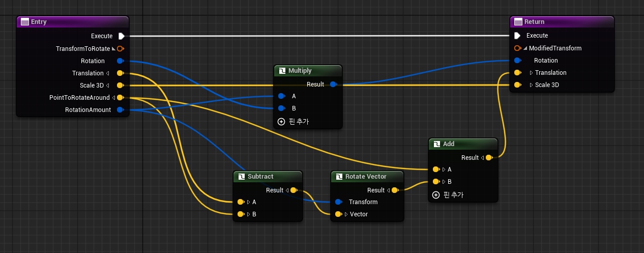The height and width of the screenshot is (253, 644).
Task: Click the Multiply node B input pin
Action: (281, 108)
